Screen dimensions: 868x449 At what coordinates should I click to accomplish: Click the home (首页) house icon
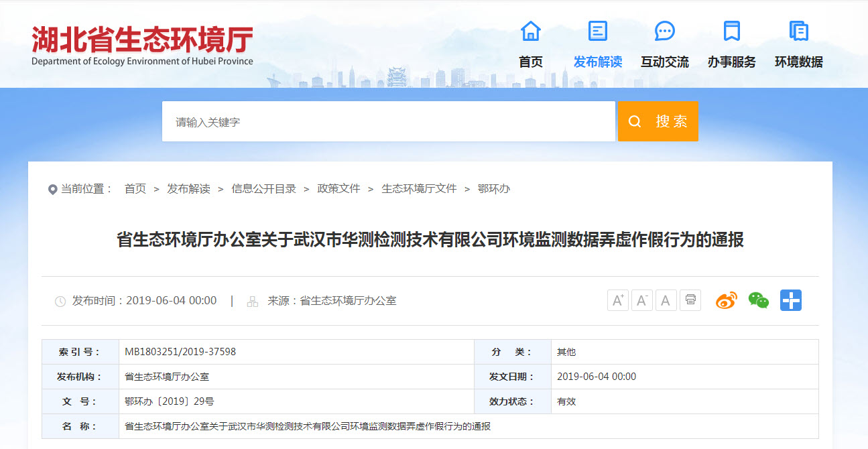(x=530, y=31)
